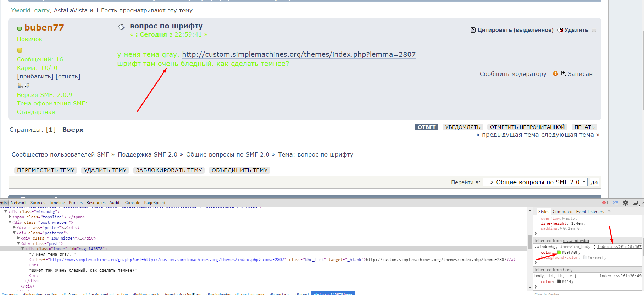Screen dimensions: 644x295
Task: Open index.css?fin20:467 source link
Action: pos(619,247)
